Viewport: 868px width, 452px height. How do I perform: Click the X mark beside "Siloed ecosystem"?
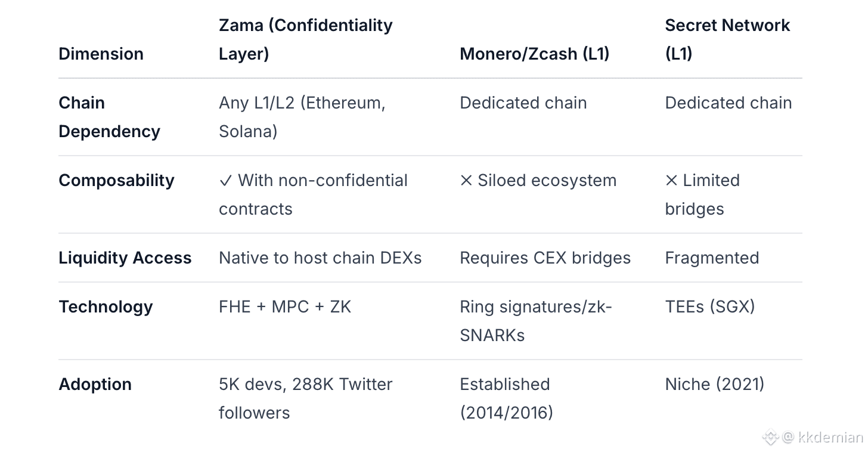[x=466, y=181]
